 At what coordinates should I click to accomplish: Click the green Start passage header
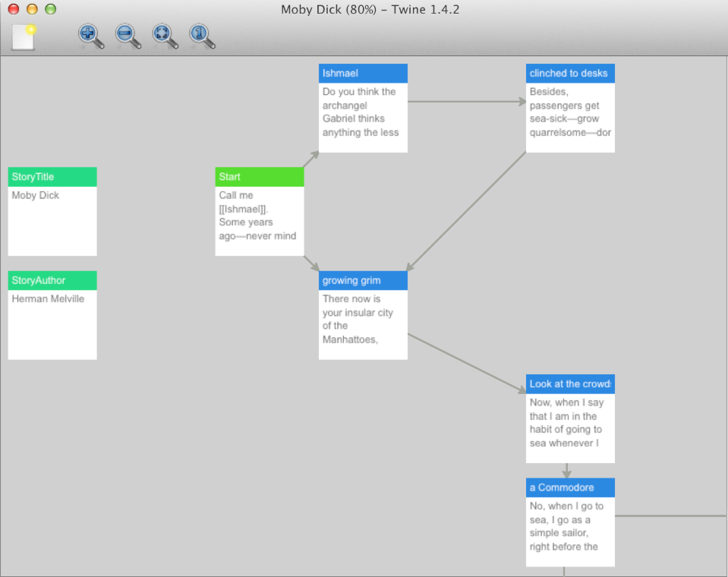tap(259, 176)
